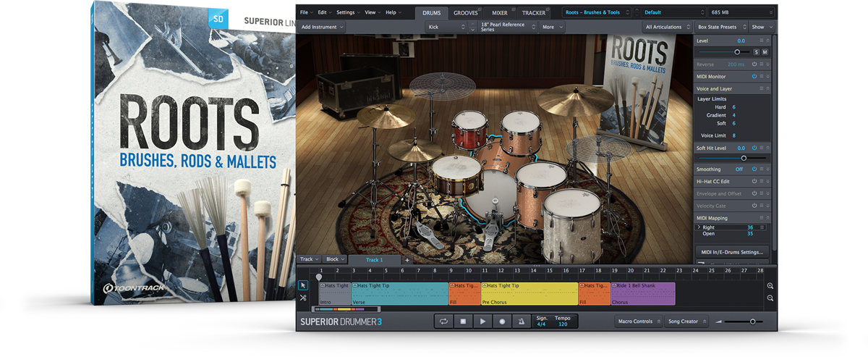
Task: Select the yellow Pre Chorus block
Action: click(x=529, y=293)
